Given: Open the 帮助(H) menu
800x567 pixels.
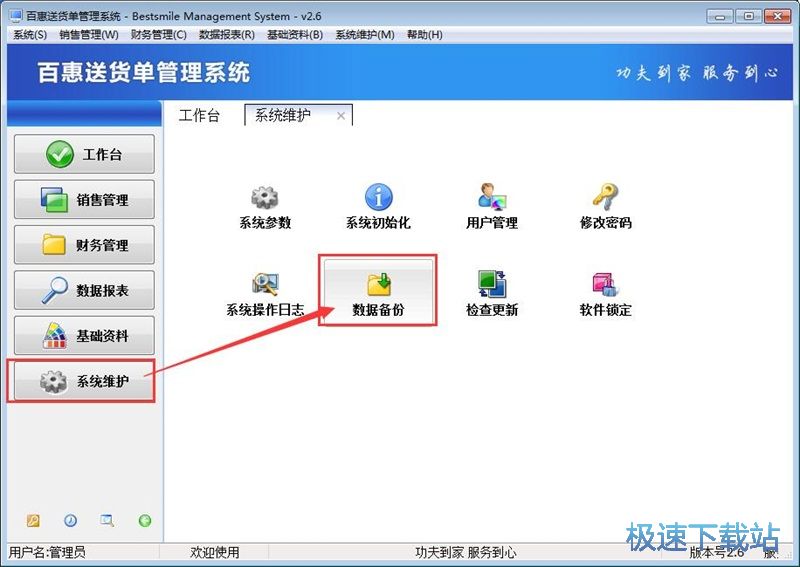Looking at the screenshot, I should coord(424,35).
